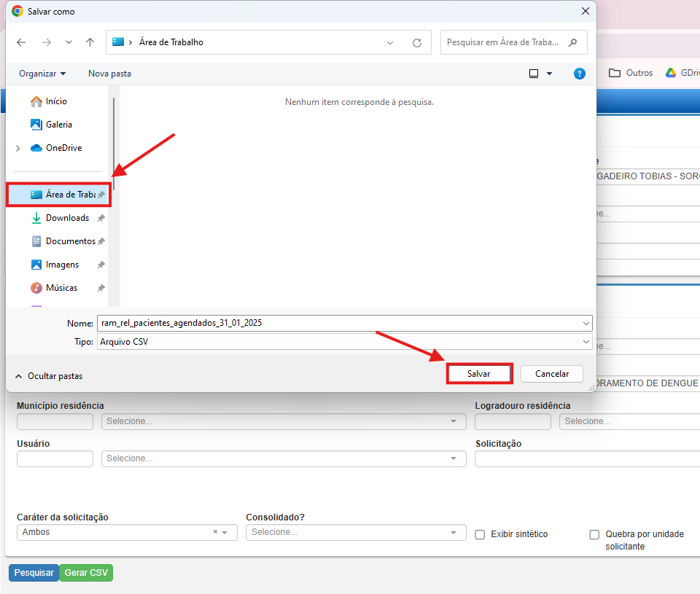The width and height of the screenshot is (700, 594).
Task: Click the view layout icon
Action: pos(534,74)
